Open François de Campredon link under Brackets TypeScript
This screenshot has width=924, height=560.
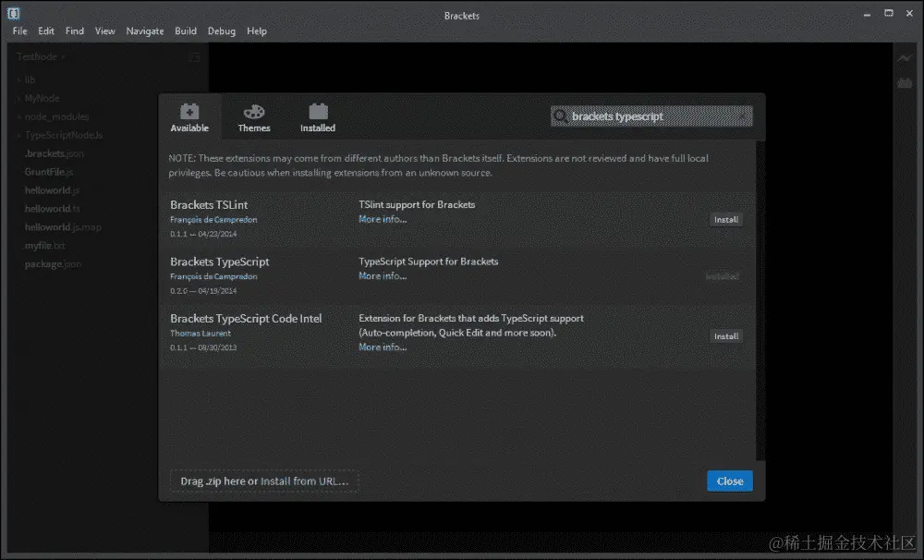pyautogui.click(x=213, y=276)
